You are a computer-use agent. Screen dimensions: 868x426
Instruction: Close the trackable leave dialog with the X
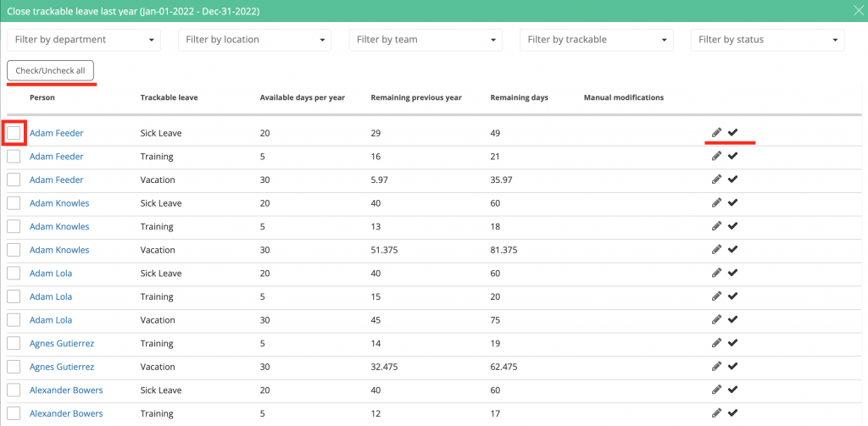coord(860,10)
